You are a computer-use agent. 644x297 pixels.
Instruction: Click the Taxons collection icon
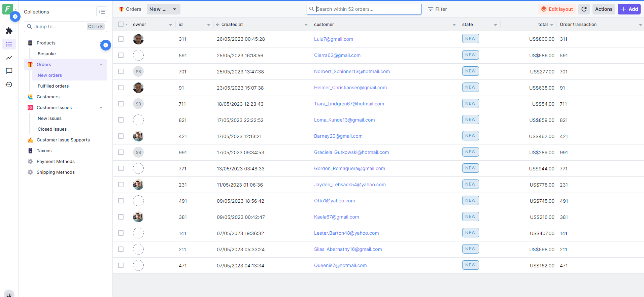(30, 151)
